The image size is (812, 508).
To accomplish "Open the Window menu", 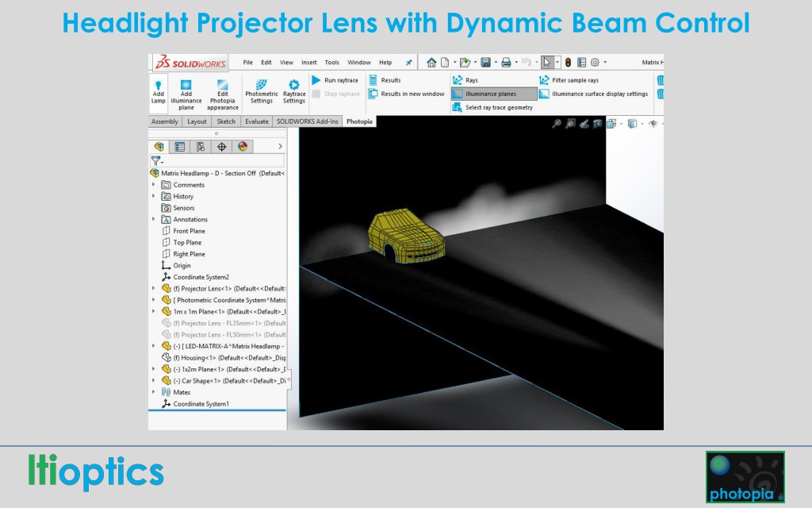I will [359, 63].
